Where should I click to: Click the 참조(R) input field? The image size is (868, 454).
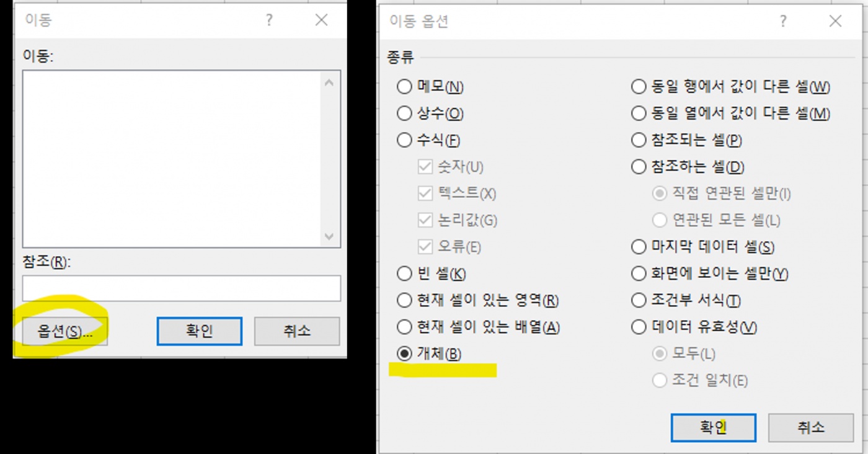pyautogui.click(x=181, y=288)
